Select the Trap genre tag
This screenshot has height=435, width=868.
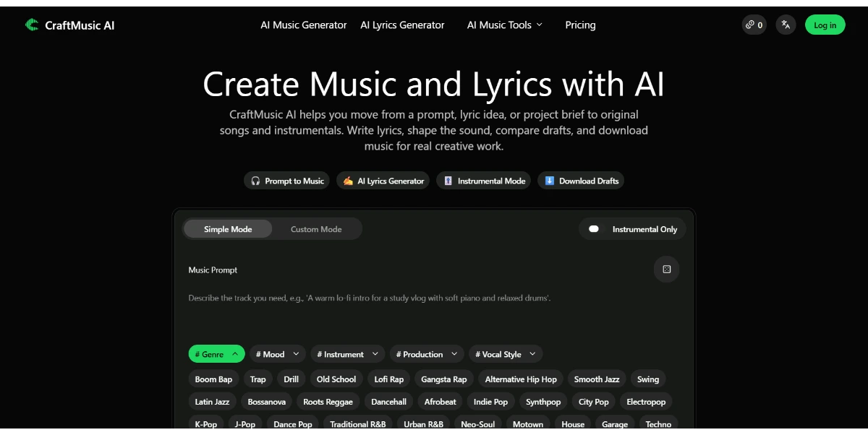pos(258,379)
